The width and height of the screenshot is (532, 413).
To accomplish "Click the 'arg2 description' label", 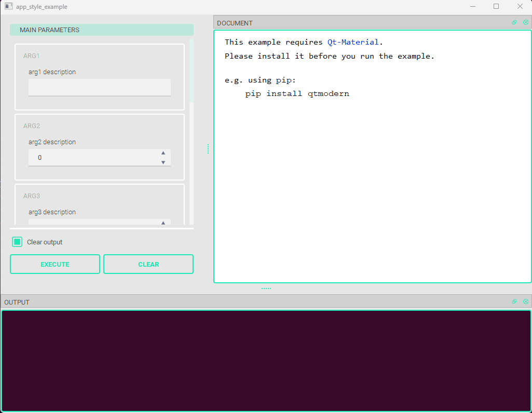I will [52, 142].
